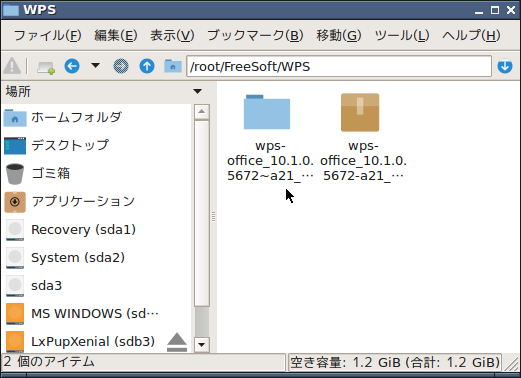Open the 編集(E) menu
521x378 pixels.
(x=116, y=35)
